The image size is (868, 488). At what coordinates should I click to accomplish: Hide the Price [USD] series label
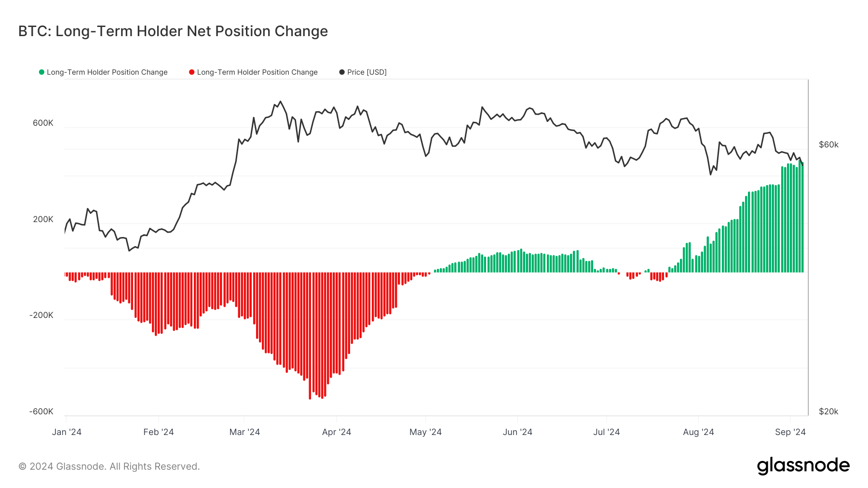(366, 72)
